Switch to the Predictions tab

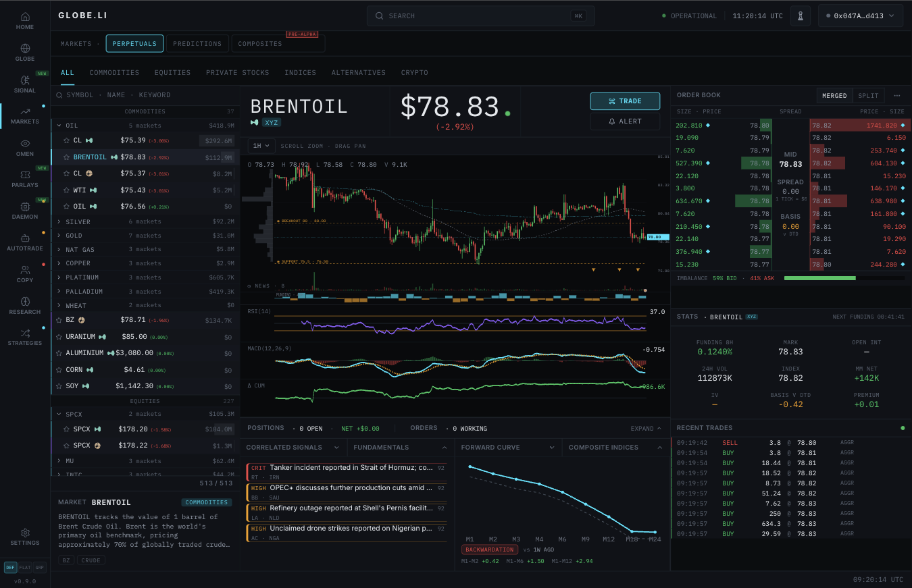[197, 44]
